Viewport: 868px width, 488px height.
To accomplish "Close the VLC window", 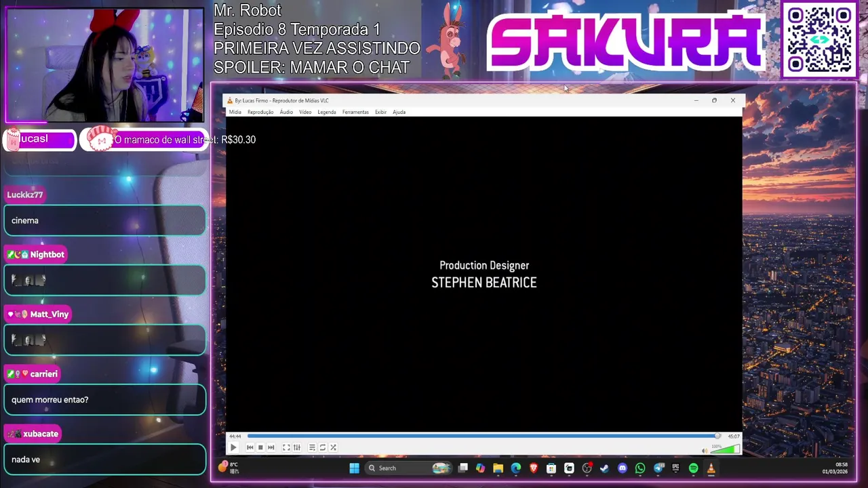I will (x=732, y=100).
